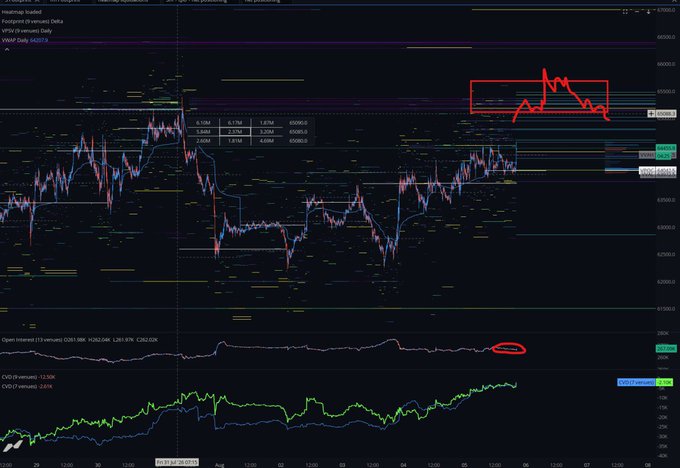Click the plus button beside the 65088.3 price label
Viewport: 680px width, 468px height.
[651, 114]
